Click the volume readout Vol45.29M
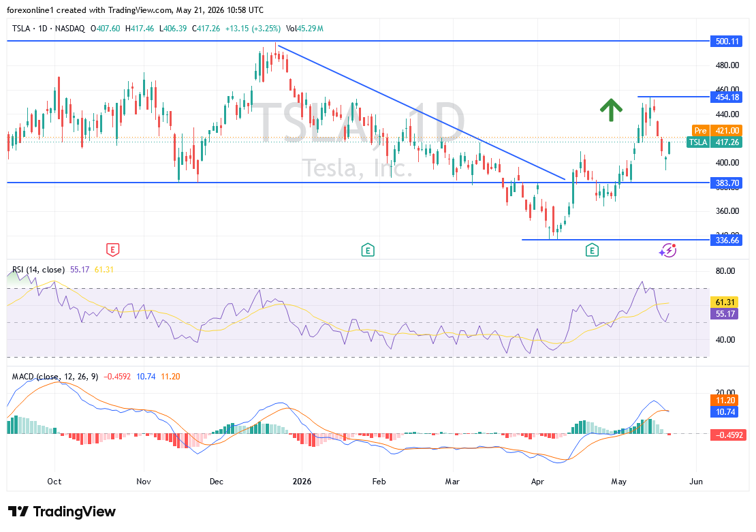The image size is (756, 532). [304, 29]
